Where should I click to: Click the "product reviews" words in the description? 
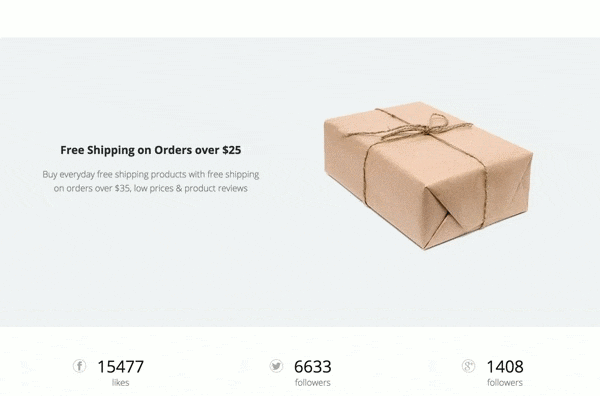click(216, 188)
